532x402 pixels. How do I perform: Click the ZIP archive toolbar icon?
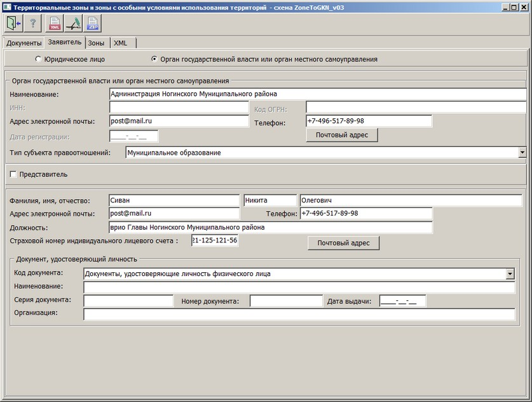93,24
